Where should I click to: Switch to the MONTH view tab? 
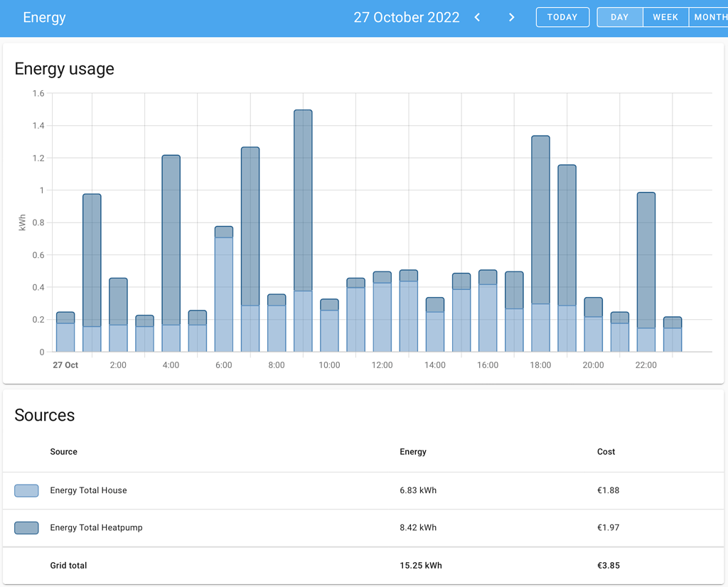tap(710, 16)
